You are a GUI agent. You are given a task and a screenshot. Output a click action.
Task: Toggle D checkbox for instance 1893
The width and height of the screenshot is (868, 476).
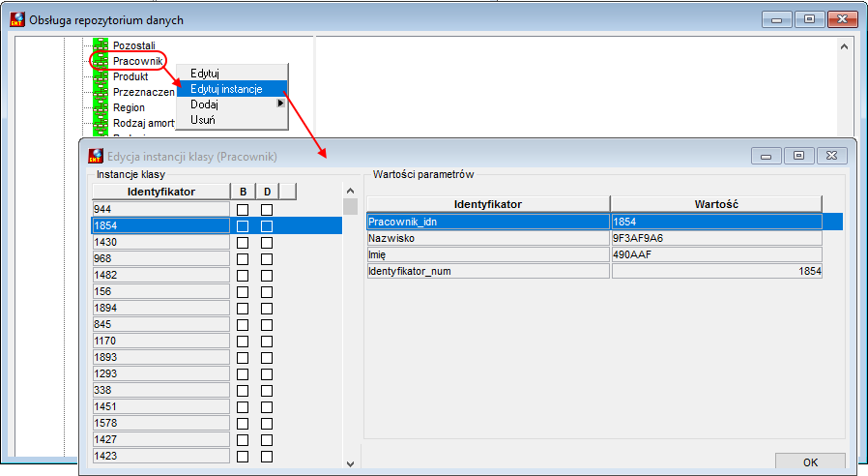[267, 358]
